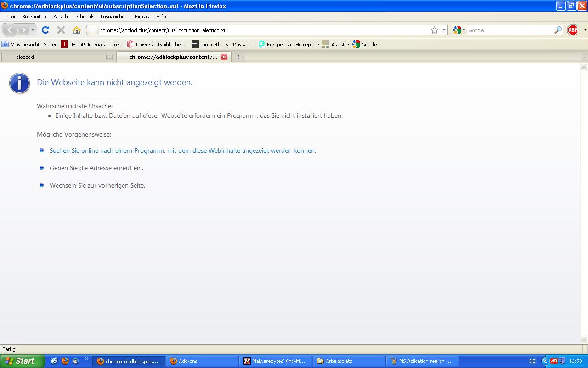This screenshot has width=588, height=368.
Task: Open the Google bookmark
Action: tap(365, 45)
